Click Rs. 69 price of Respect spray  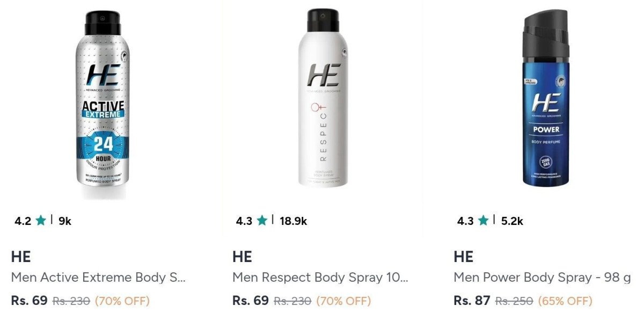pyautogui.click(x=251, y=300)
